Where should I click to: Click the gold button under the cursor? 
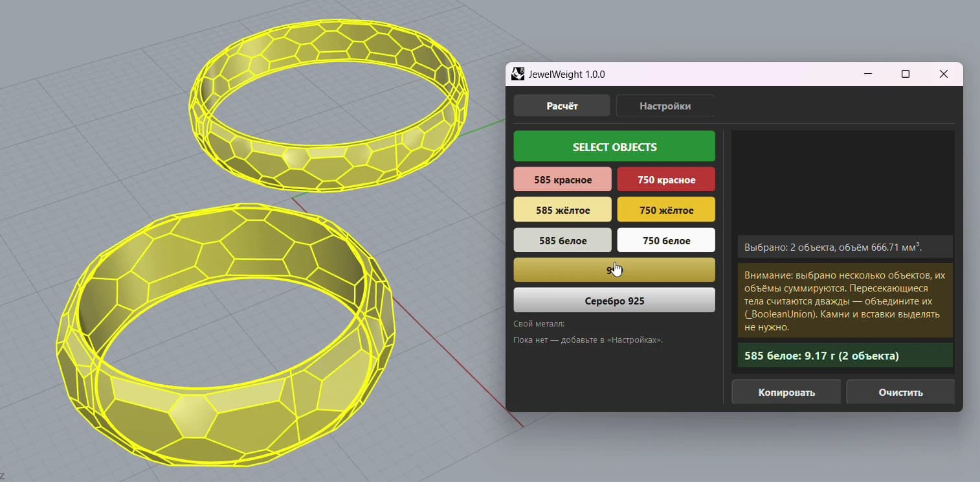[614, 270]
